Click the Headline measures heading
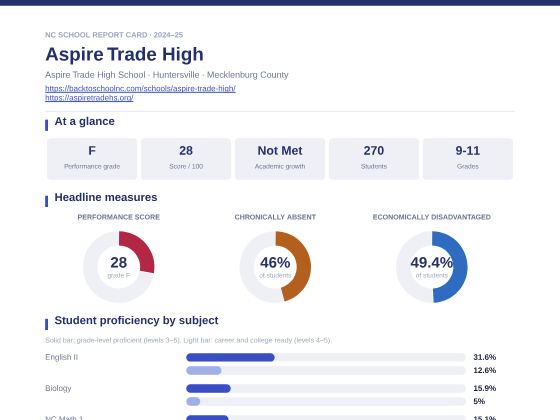 (x=106, y=197)
